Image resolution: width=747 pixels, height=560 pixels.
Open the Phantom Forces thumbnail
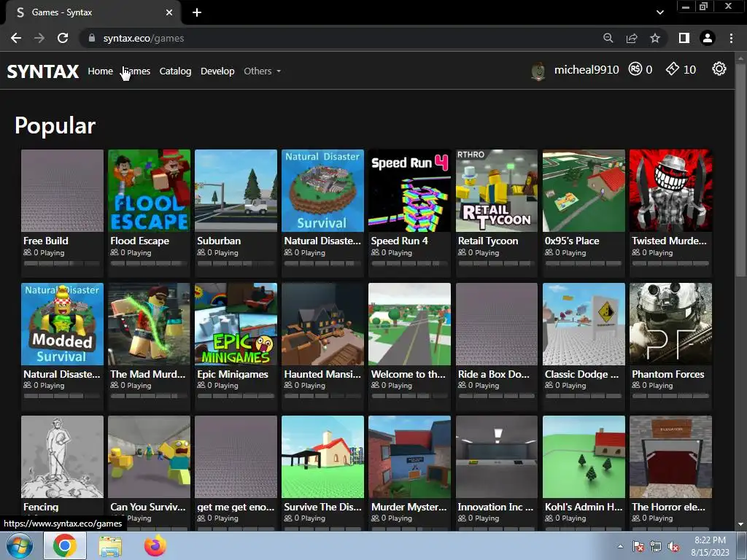point(671,324)
